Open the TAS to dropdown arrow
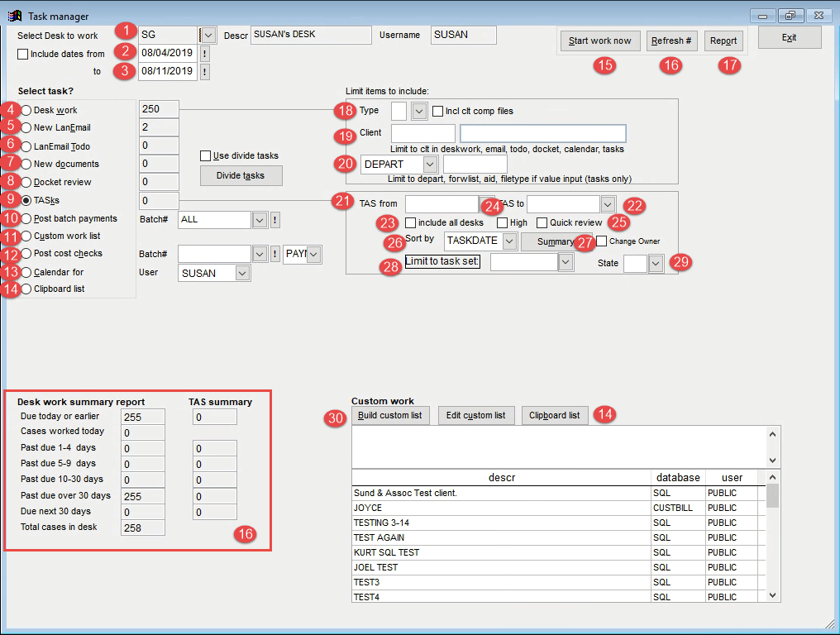 [x=608, y=204]
